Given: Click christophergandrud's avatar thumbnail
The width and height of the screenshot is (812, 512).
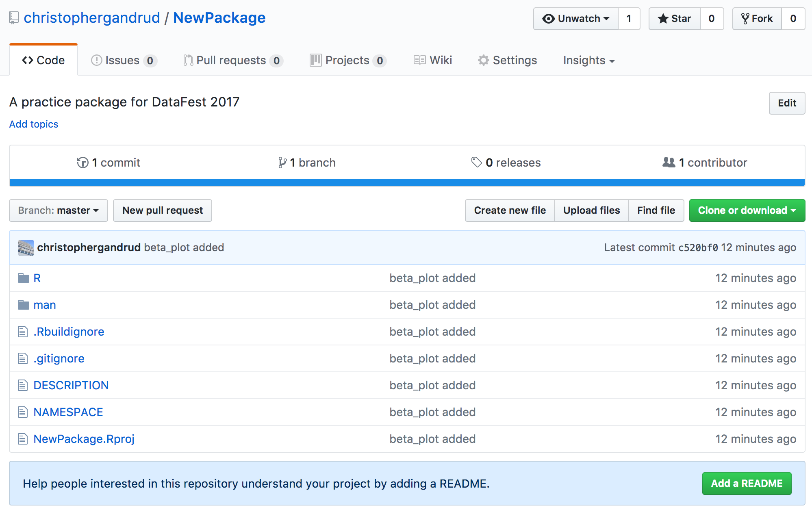Looking at the screenshot, I should tap(26, 248).
